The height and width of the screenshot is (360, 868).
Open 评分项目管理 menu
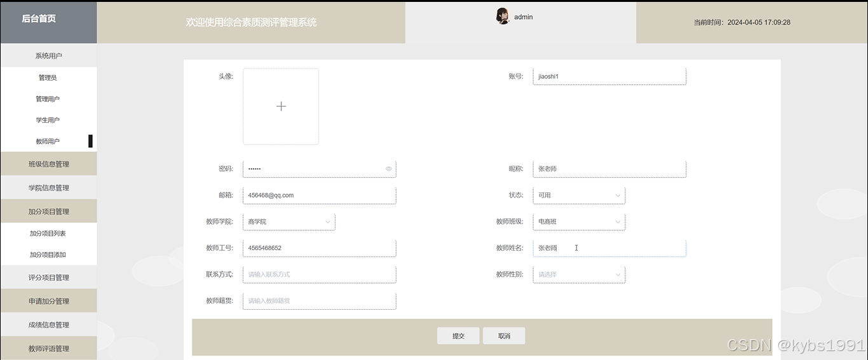(48, 277)
